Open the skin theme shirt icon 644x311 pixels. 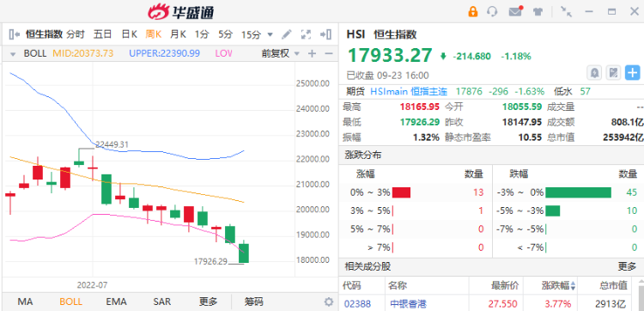[x=538, y=11]
